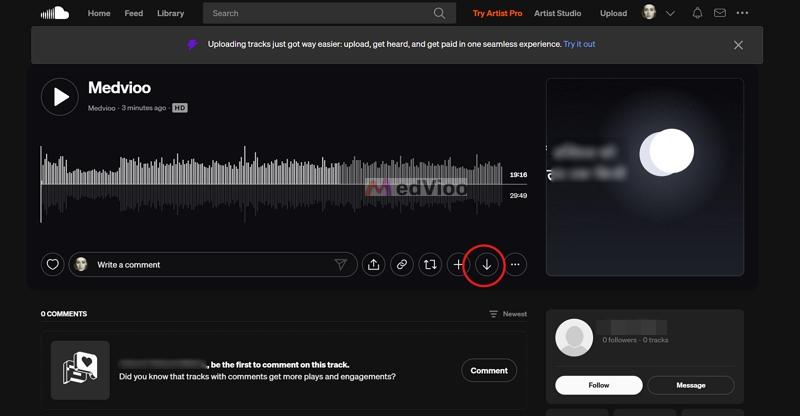Open the SoundCloud logo home page
Image resolution: width=800 pixels, height=416 pixels.
[55, 13]
